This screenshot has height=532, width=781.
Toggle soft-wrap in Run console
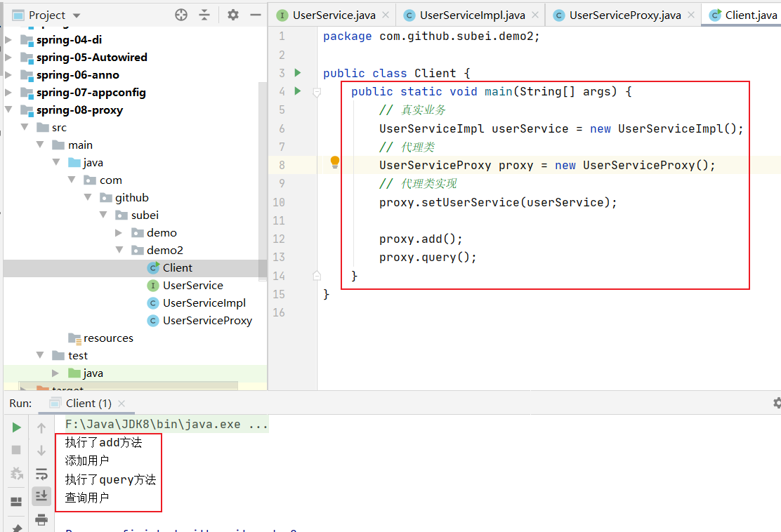click(x=41, y=473)
